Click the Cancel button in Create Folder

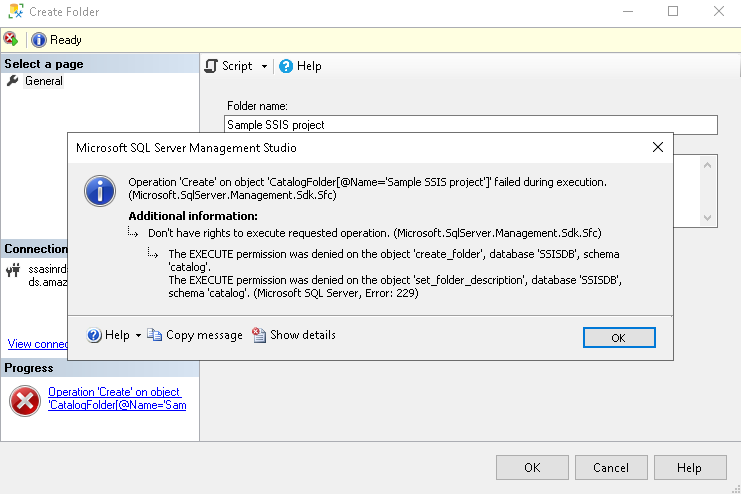(x=610, y=467)
